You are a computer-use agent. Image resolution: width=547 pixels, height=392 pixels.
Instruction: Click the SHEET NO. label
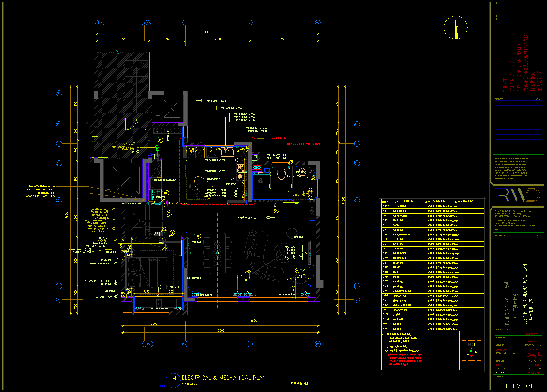pos(500,377)
